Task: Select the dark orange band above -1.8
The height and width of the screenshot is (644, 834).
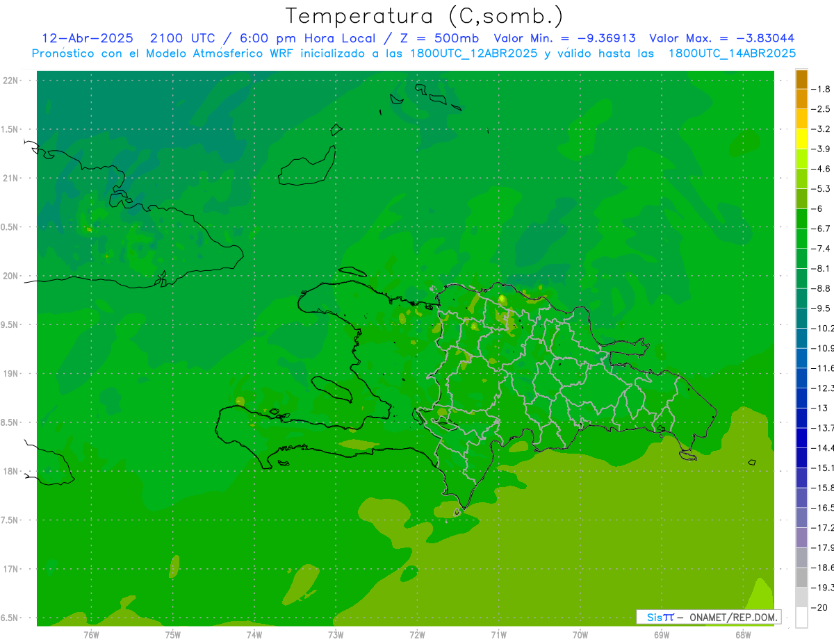Action: point(801,79)
